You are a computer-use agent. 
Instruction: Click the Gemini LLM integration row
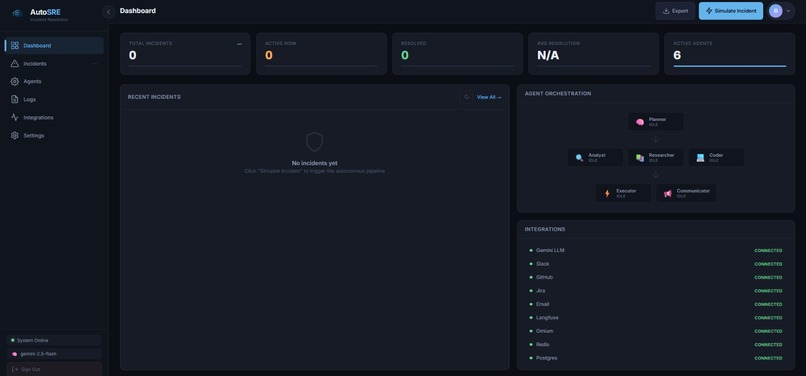click(x=655, y=250)
